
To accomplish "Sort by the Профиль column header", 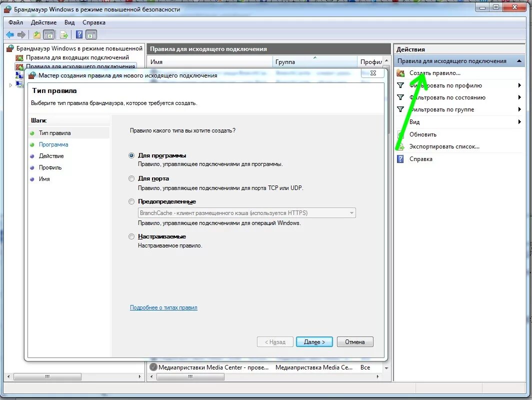I will (x=370, y=61).
